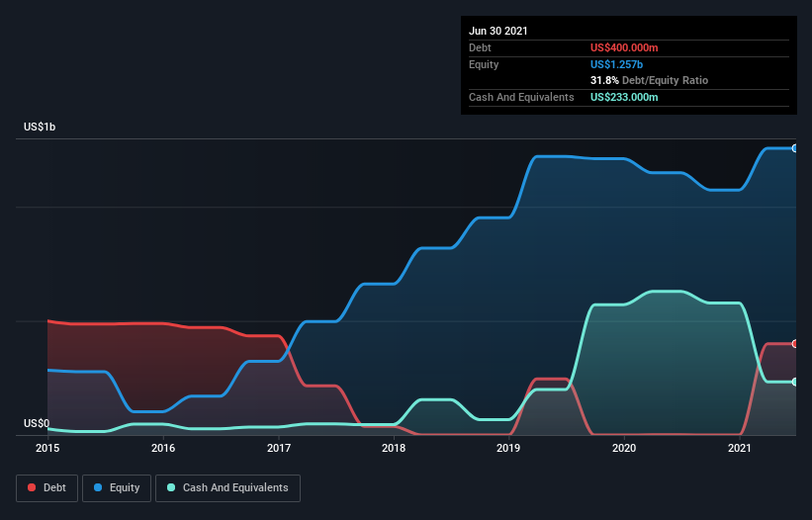Click the Debt row label in tooltip
Viewport: 812px width, 520px height.
480,47
